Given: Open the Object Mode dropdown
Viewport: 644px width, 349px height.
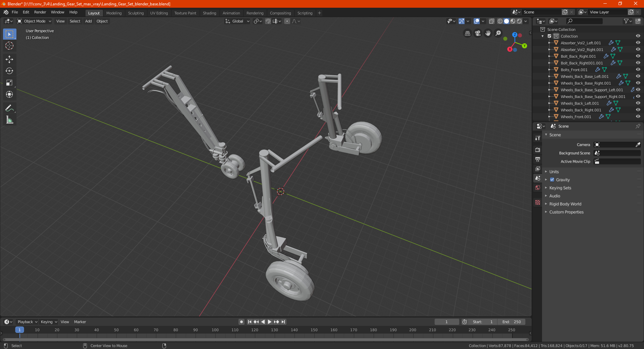Looking at the screenshot, I should [34, 21].
